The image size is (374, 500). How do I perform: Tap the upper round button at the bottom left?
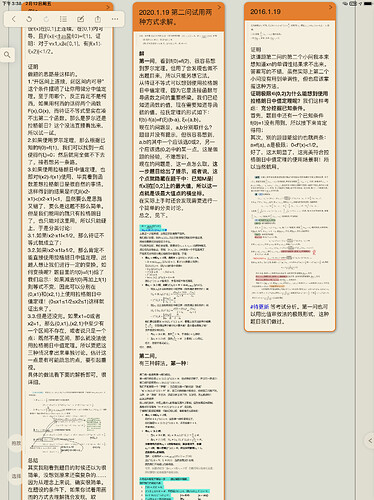point(16,443)
